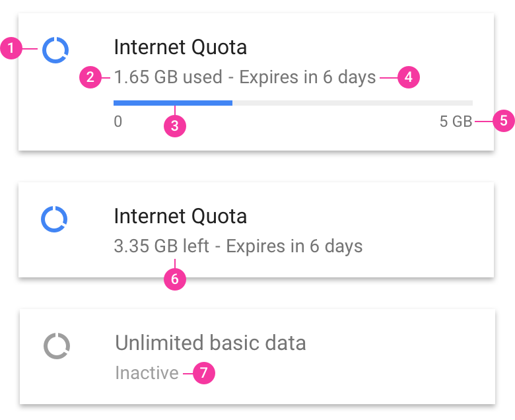Open the Internet Quota title above 1.65 GB used

point(180,48)
